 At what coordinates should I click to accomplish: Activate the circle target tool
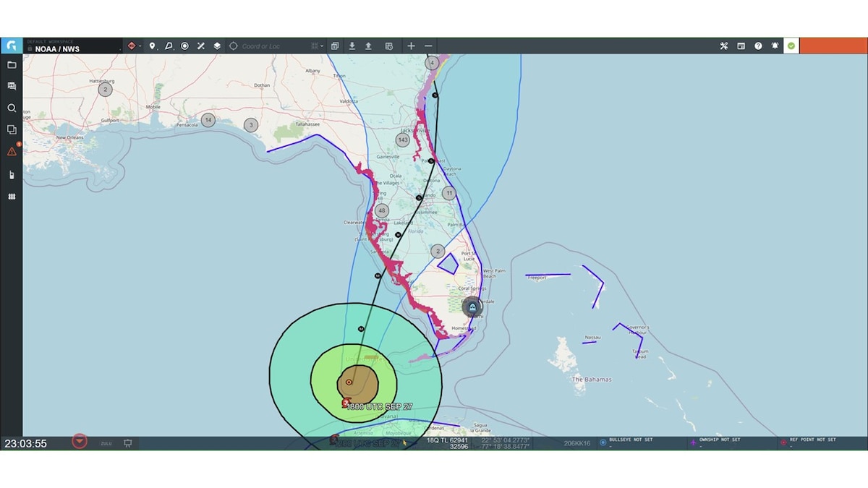click(184, 46)
